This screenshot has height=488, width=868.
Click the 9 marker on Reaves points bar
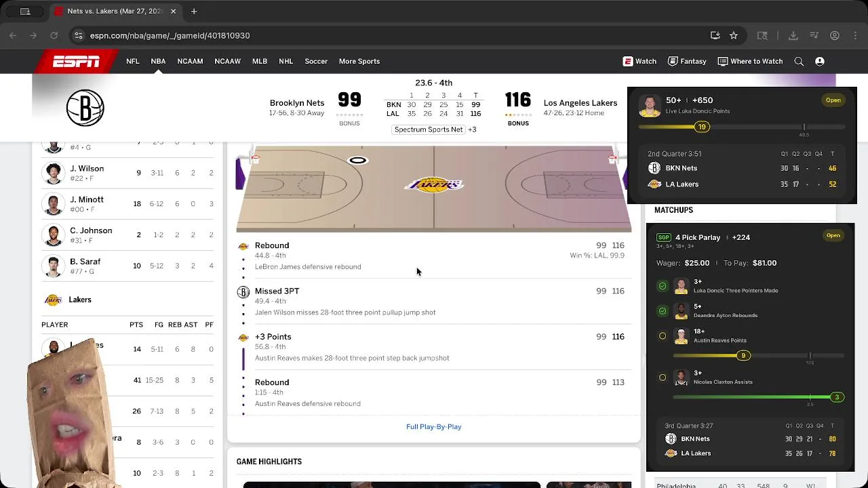tap(743, 356)
